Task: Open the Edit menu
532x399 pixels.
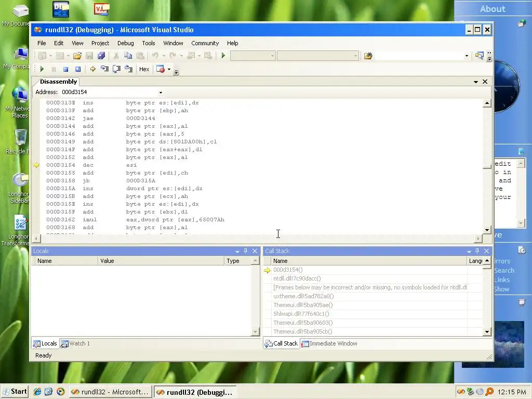Action: coord(59,43)
